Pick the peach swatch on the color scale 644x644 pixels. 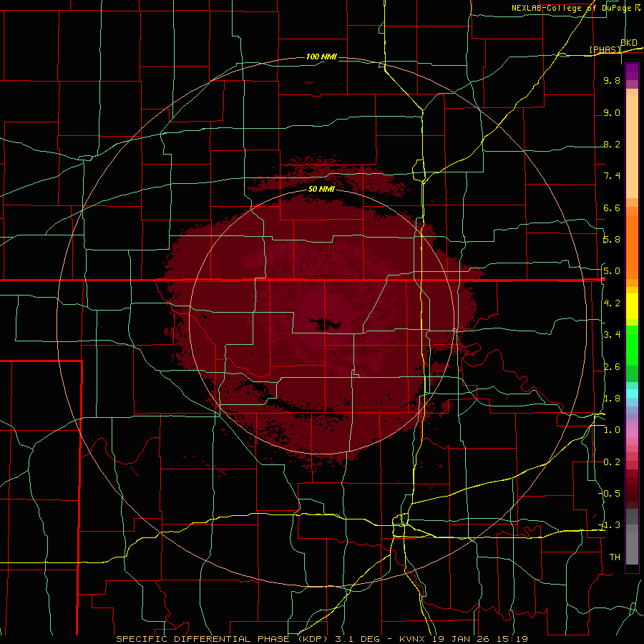pyautogui.click(x=632, y=147)
